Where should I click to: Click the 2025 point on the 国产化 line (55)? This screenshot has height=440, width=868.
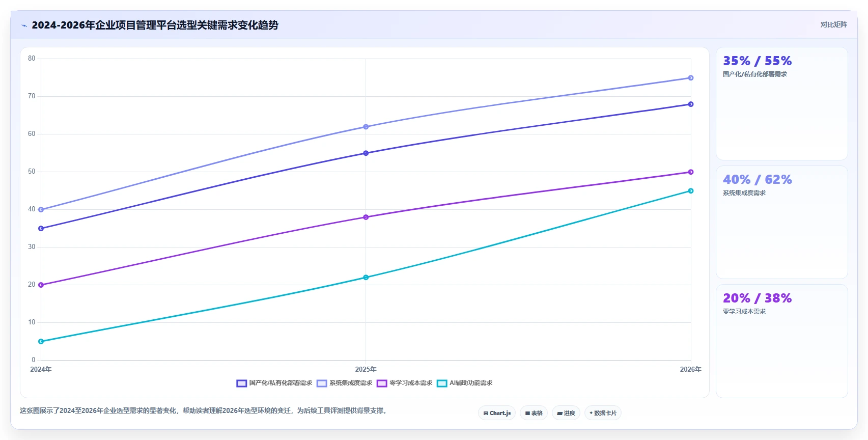(366, 153)
